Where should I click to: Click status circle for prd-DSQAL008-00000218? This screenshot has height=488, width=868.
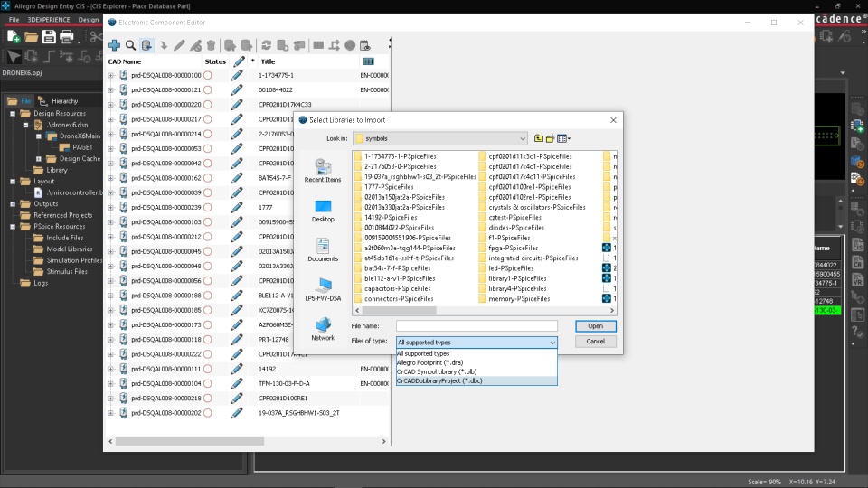pos(208,398)
